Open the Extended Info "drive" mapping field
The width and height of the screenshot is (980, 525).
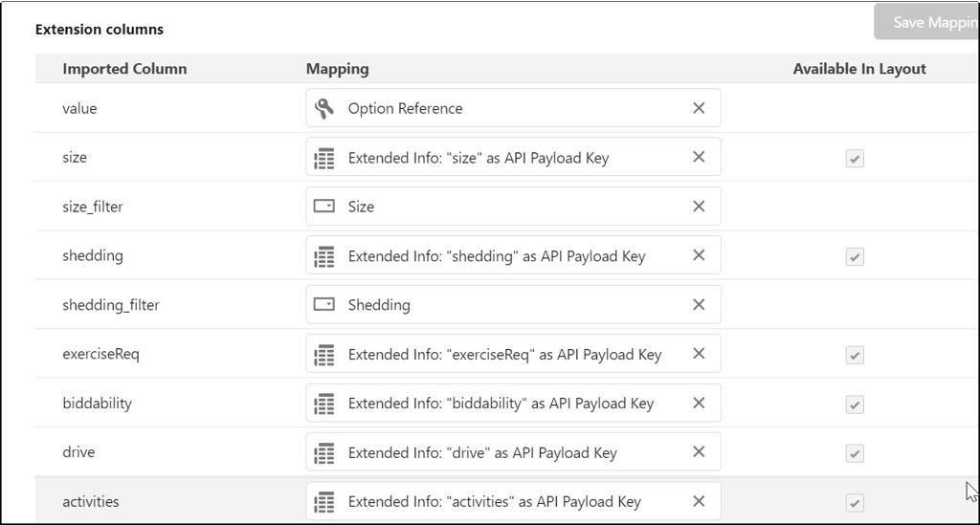pyautogui.click(x=513, y=451)
